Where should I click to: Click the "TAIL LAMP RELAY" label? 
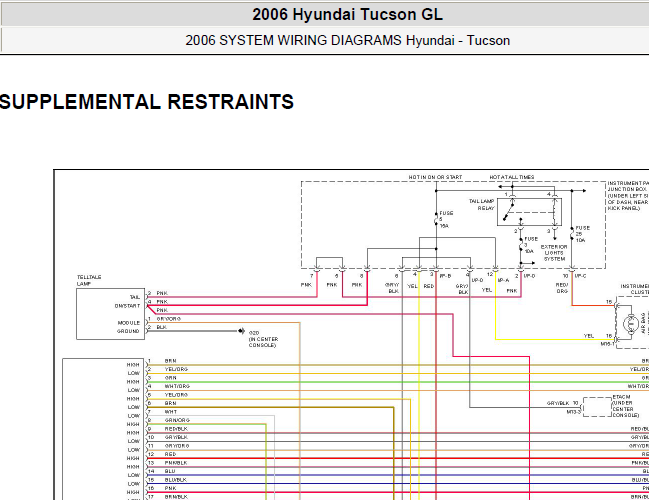[481, 204]
